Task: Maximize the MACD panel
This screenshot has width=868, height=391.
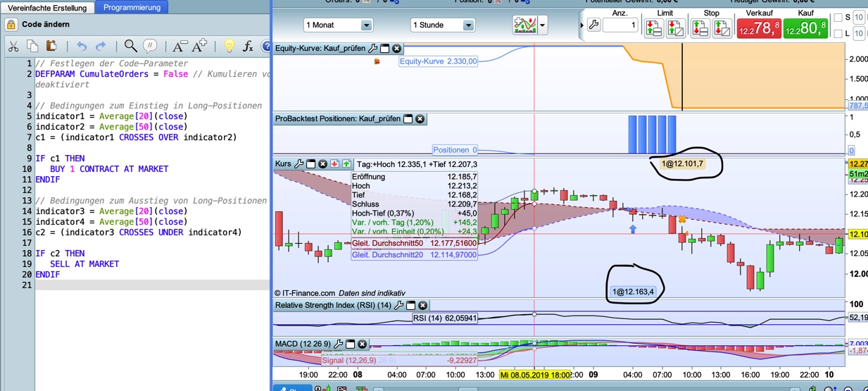Action: click(350, 344)
